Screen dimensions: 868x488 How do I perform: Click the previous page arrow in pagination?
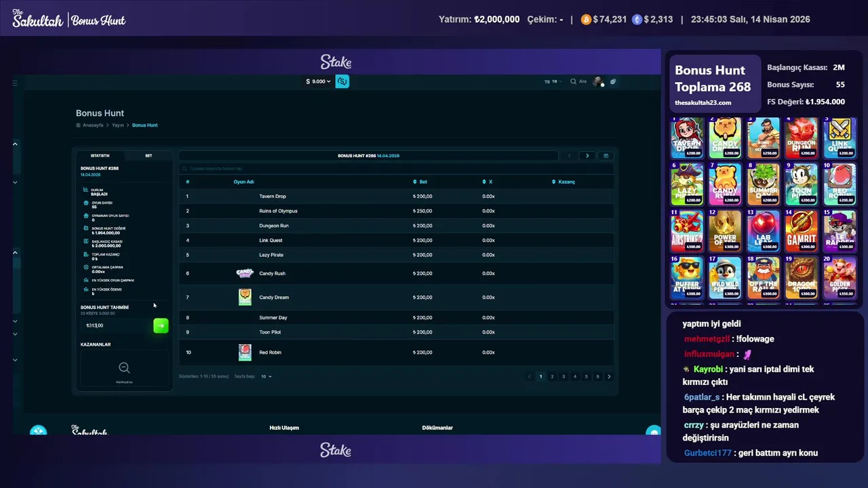click(x=529, y=376)
